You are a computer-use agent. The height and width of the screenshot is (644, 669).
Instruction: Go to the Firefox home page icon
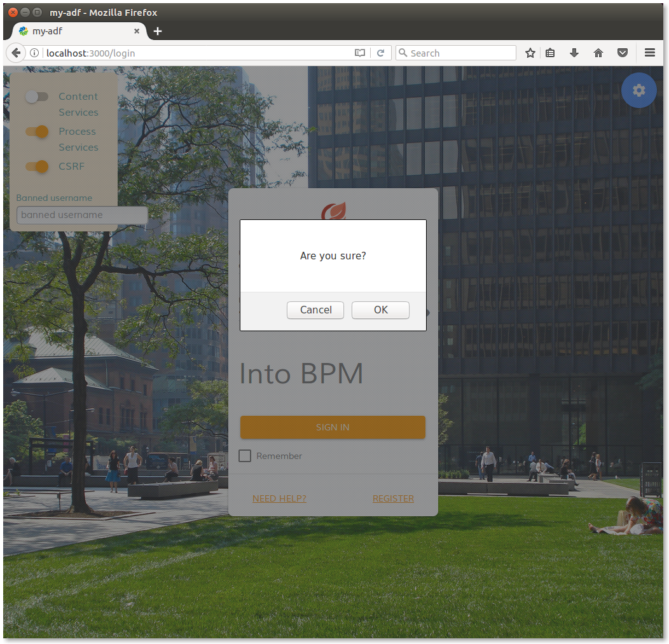pos(598,53)
